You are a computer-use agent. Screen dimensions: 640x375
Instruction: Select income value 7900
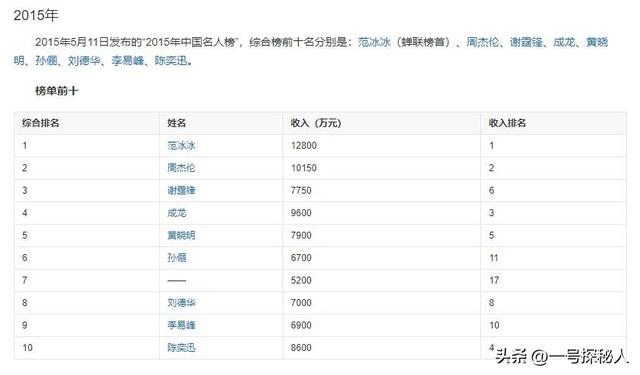pos(301,235)
